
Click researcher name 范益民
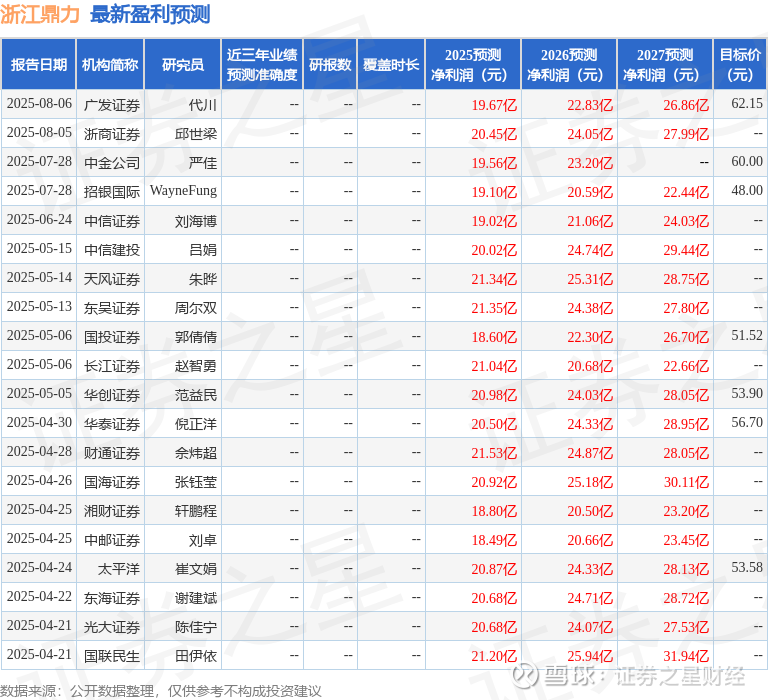[196, 394]
